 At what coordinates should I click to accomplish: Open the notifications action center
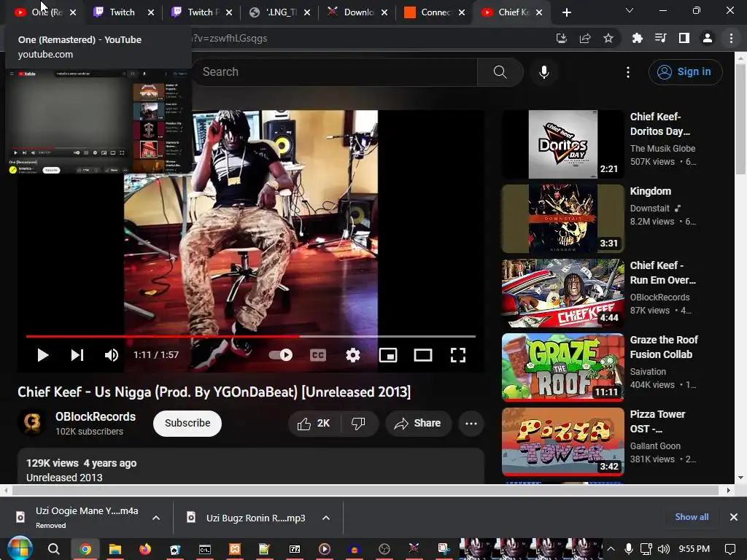[729, 549]
